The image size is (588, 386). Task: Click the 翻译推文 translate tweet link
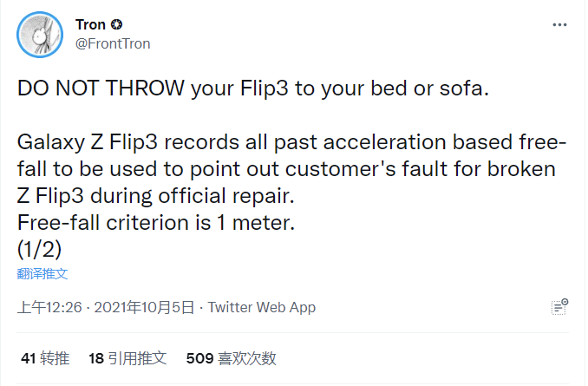(42, 273)
